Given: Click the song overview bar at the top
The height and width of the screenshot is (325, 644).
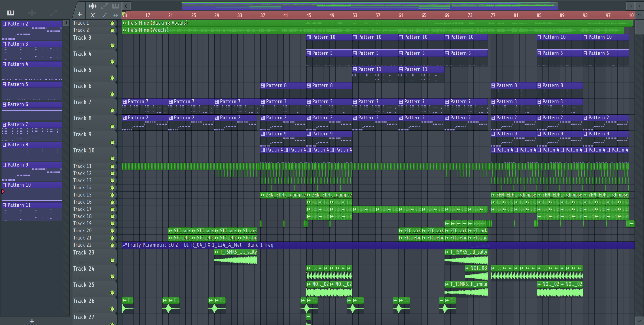Looking at the screenshot, I should click(370, 6).
